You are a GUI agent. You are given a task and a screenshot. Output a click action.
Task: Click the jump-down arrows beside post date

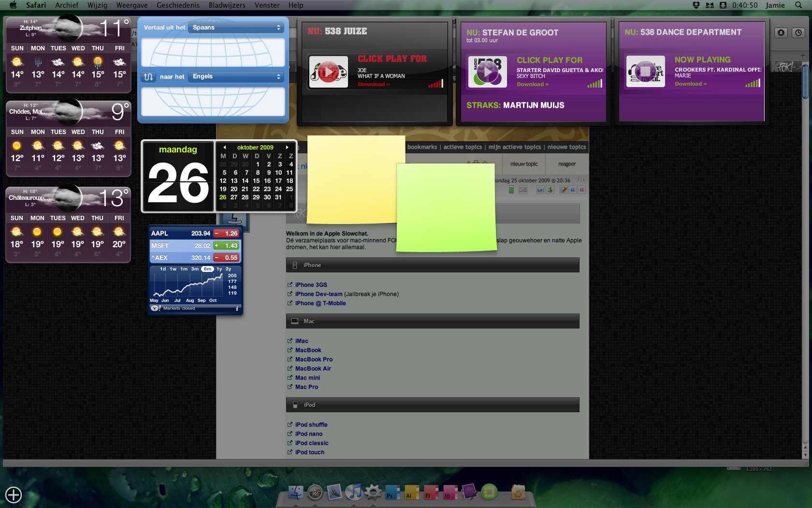pos(584,180)
